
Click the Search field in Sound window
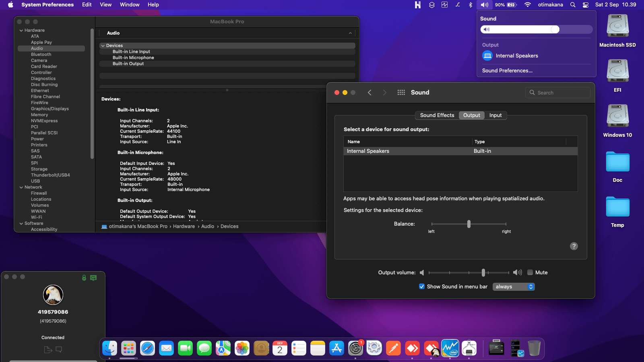(x=558, y=93)
